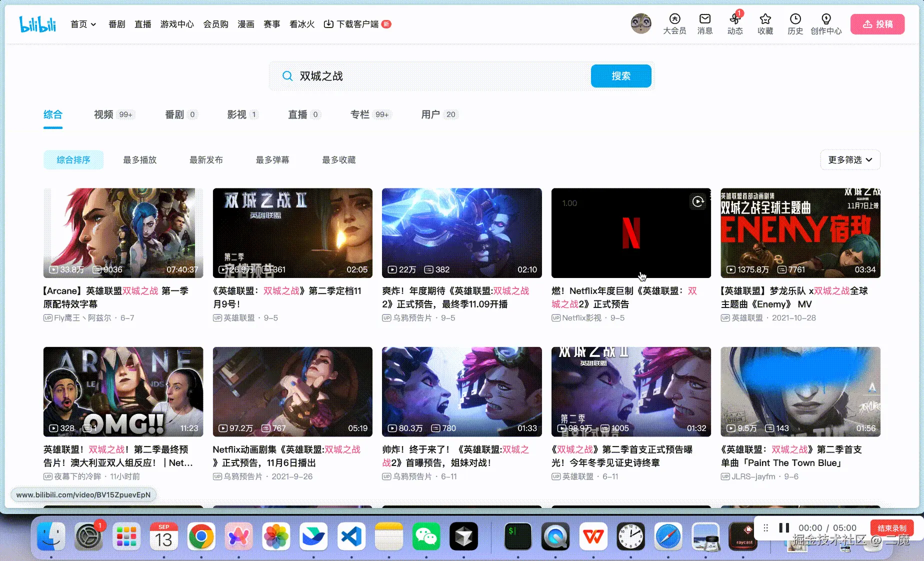
Task: Open title 帅炸！终于来了 首曝预告
Action: click(x=455, y=456)
